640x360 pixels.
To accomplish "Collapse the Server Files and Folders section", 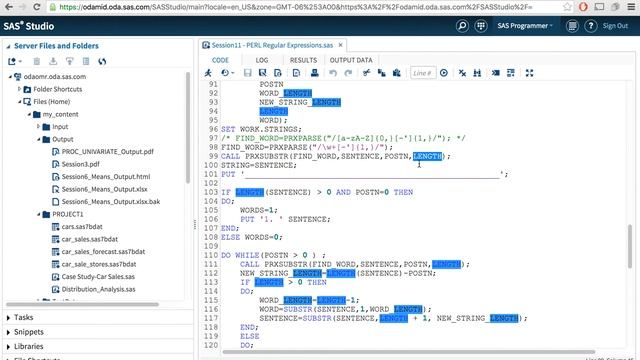I will (8, 46).
